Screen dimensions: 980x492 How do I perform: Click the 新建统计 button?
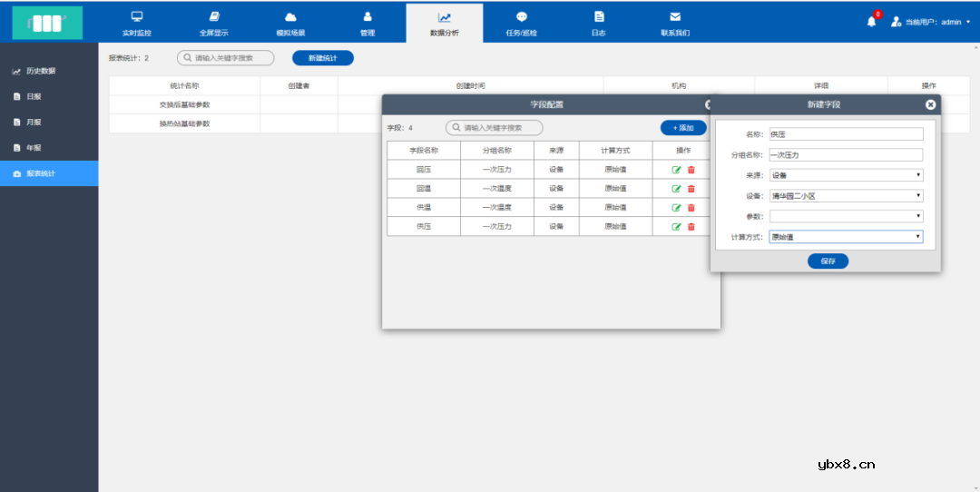(x=322, y=58)
